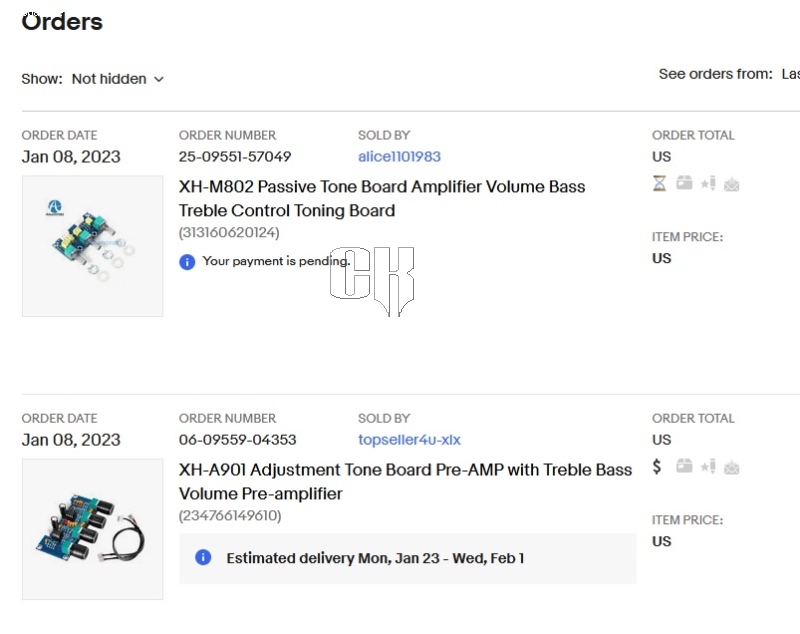Click the envelope icon for first order
800x634 pixels.
click(732, 184)
